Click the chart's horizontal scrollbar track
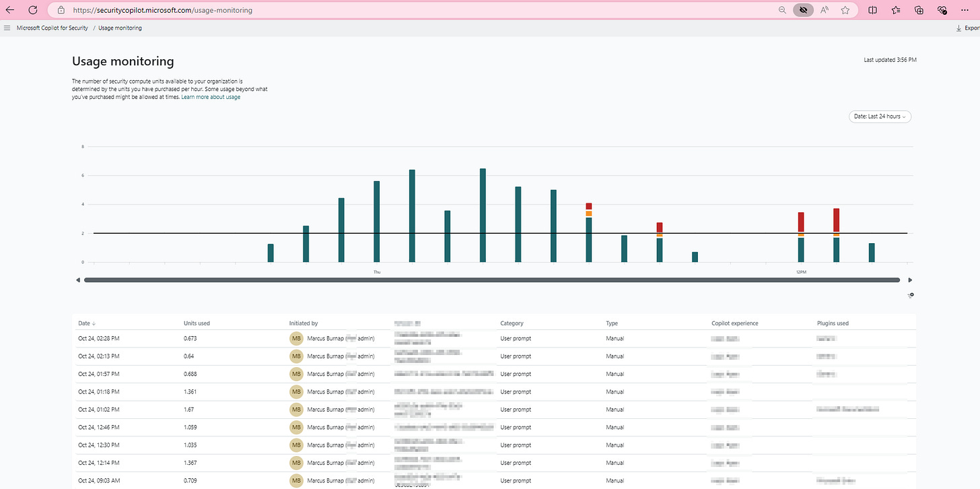 tap(492, 280)
